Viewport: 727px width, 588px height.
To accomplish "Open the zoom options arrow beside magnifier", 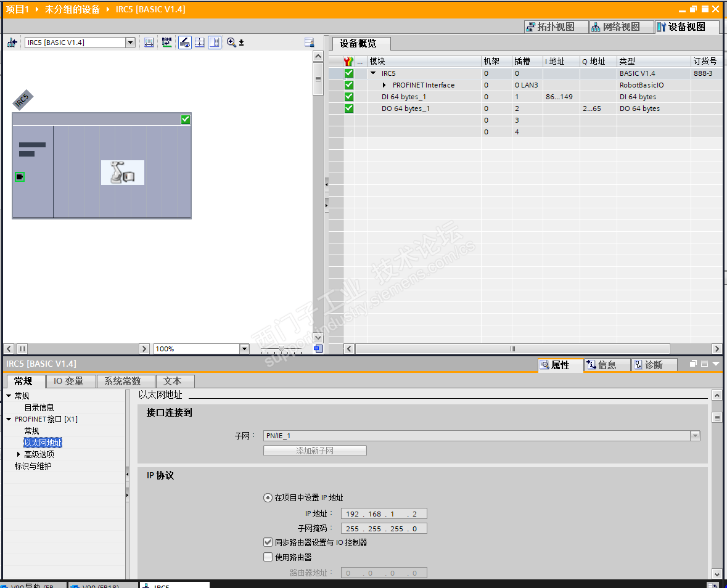I will [x=241, y=43].
